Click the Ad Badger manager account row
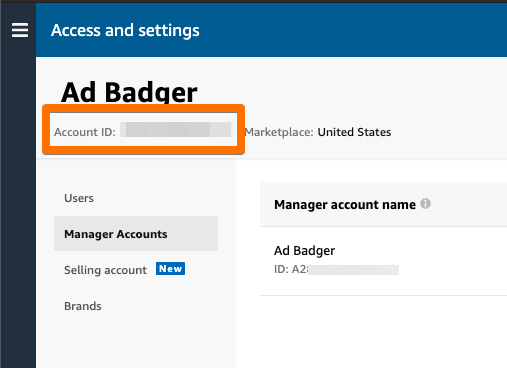This screenshot has height=368, width=507. [383, 261]
